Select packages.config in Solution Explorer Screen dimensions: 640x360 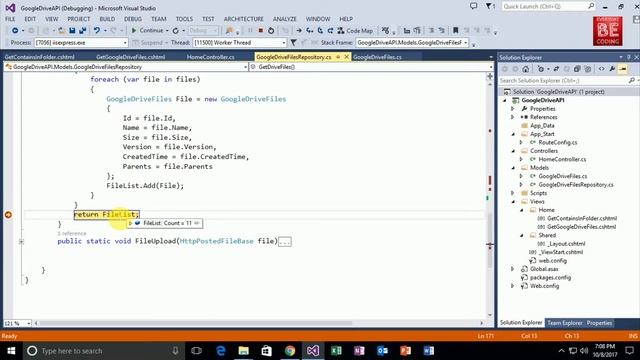[x=550, y=278]
